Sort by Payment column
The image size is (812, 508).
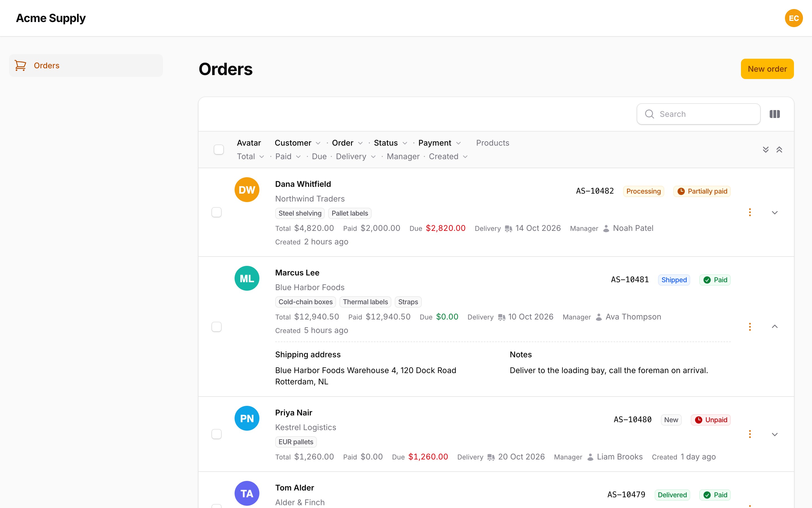pos(439,143)
